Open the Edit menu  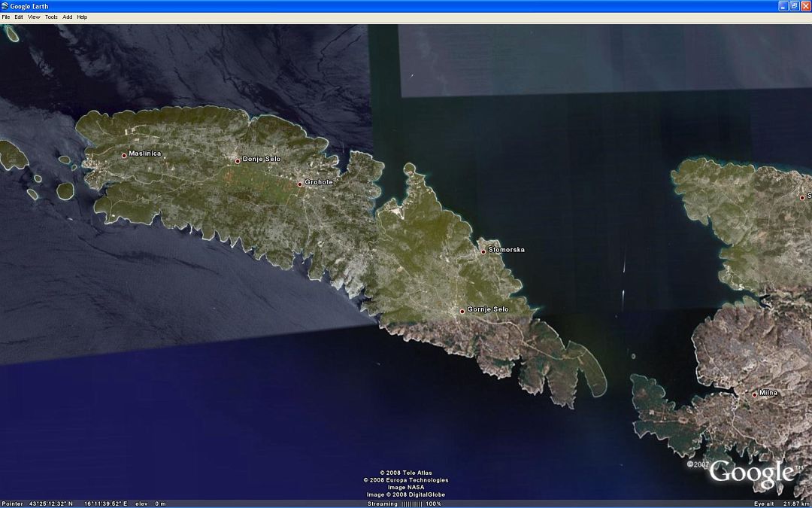click(19, 17)
